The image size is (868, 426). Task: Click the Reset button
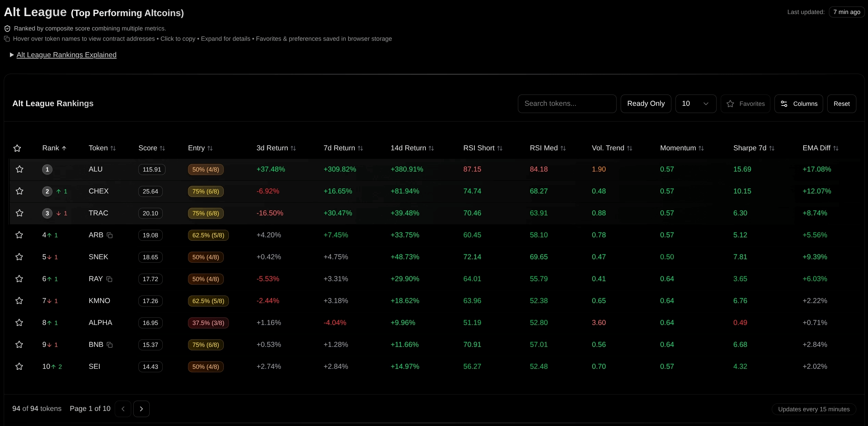pyautogui.click(x=842, y=103)
